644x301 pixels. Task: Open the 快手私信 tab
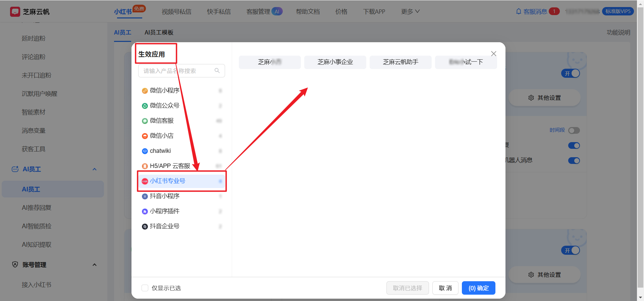[219, 12]
